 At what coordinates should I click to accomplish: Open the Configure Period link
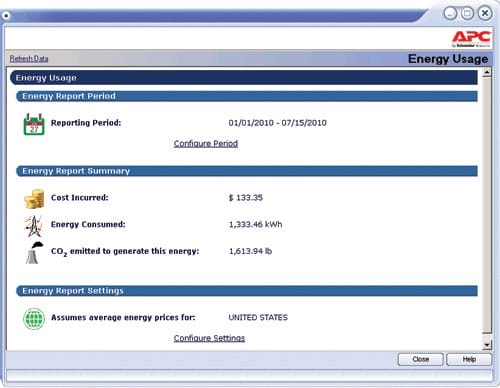(x=206, y=144)
